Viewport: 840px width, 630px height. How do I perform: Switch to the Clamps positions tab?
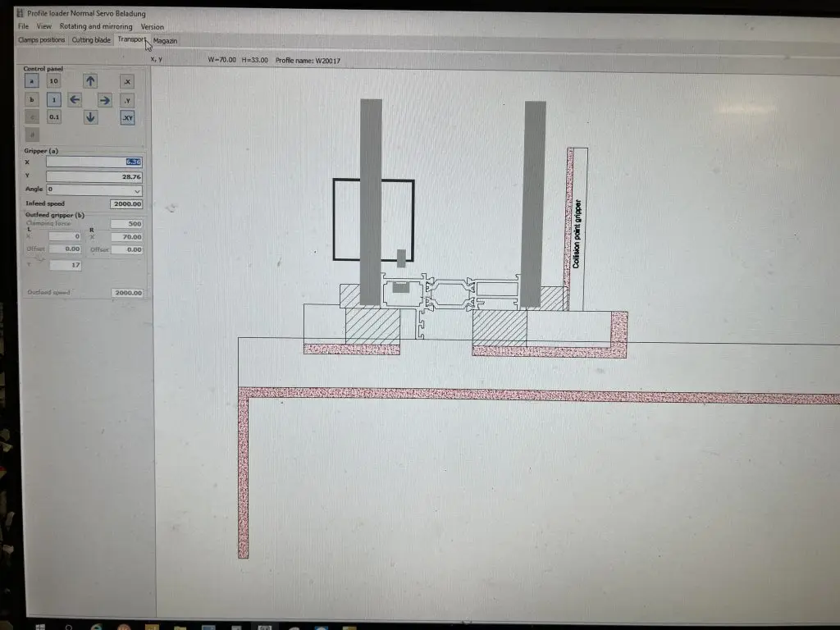[41, 39]
